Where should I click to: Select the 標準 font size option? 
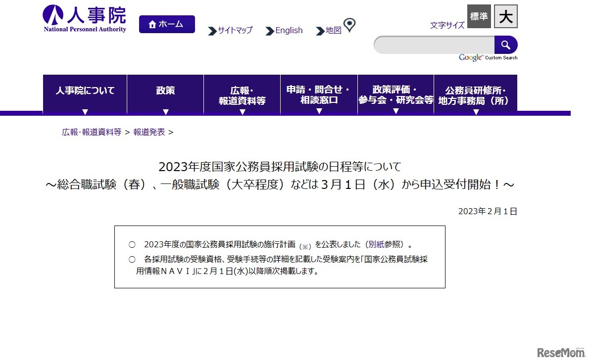pyautogui.click(x=478, y=16)
